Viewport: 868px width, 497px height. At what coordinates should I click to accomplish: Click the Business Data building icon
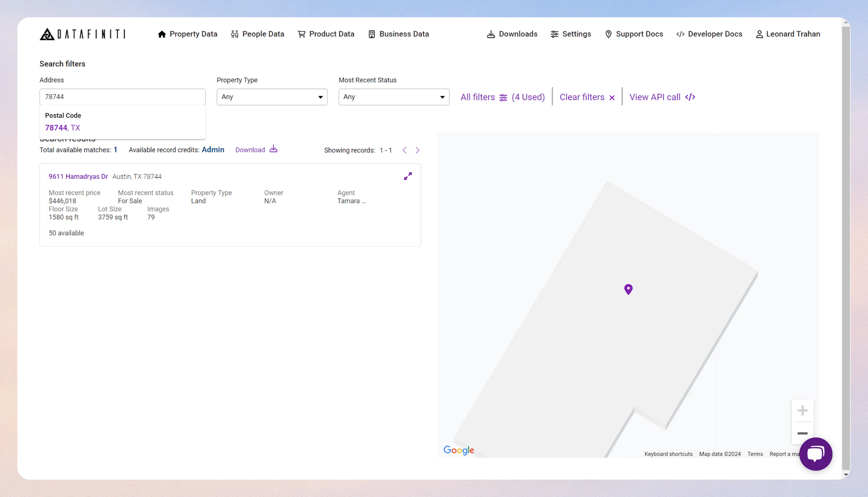[x=372, y=34]
